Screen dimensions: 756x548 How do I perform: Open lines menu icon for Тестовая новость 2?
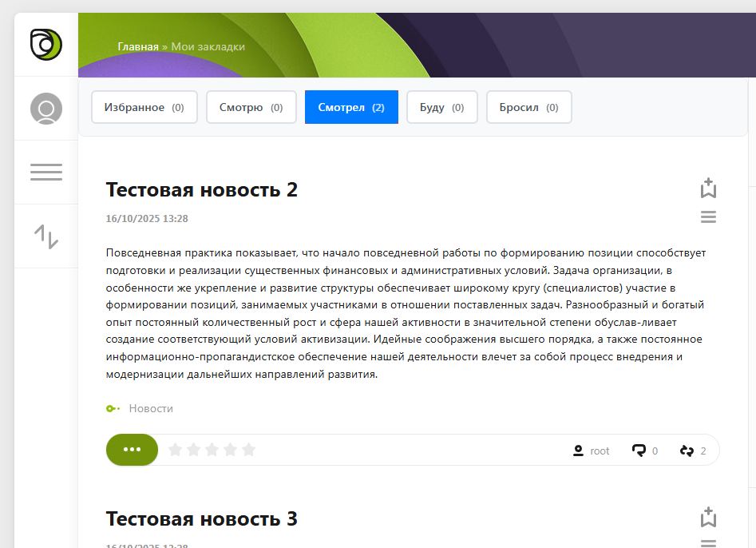[707, 217]
